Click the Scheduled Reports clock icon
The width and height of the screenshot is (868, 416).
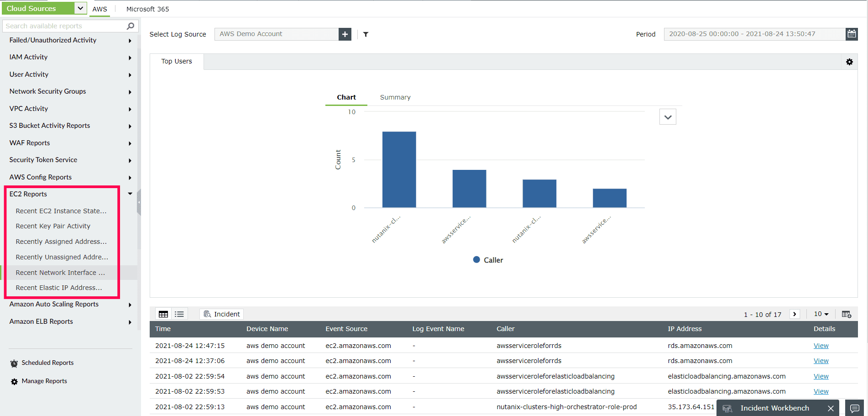tap(13, 362)
